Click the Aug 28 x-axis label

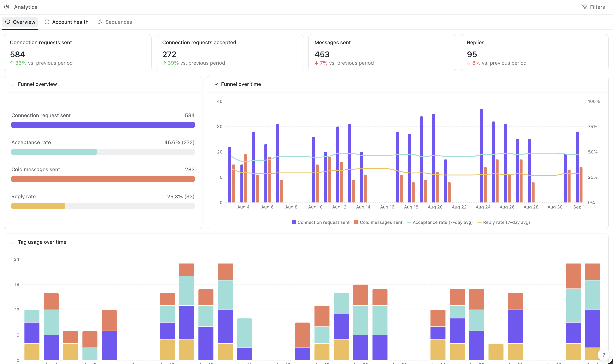pyautogui.click(x=531, y=207)
